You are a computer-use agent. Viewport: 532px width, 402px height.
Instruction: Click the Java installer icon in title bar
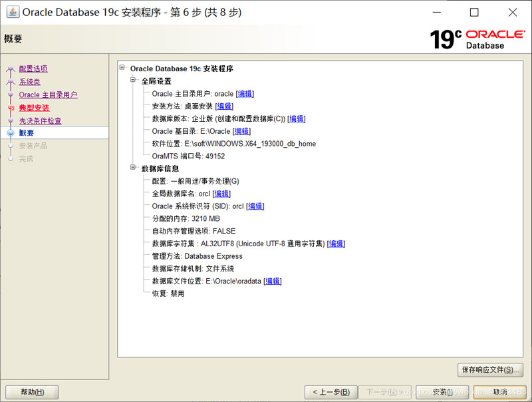tap(13, 12)
